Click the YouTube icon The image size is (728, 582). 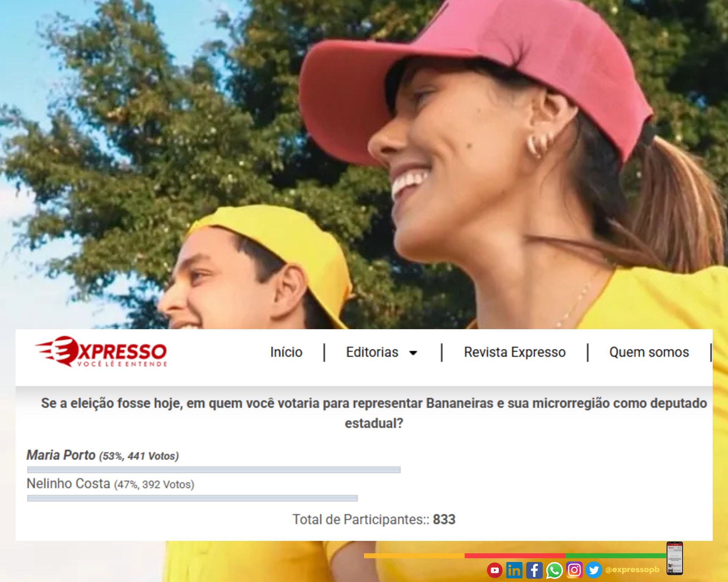coord(495,570)
